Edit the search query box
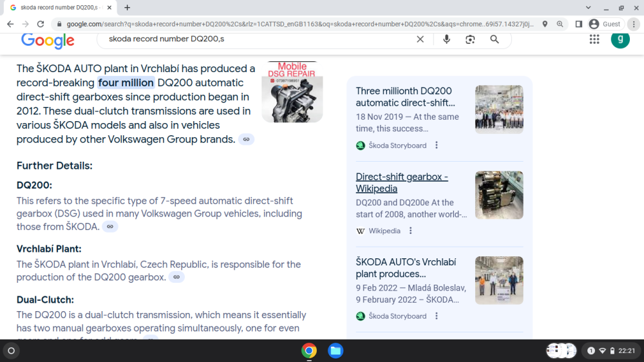Screen dimensions: 644x362 pos(259,39)
